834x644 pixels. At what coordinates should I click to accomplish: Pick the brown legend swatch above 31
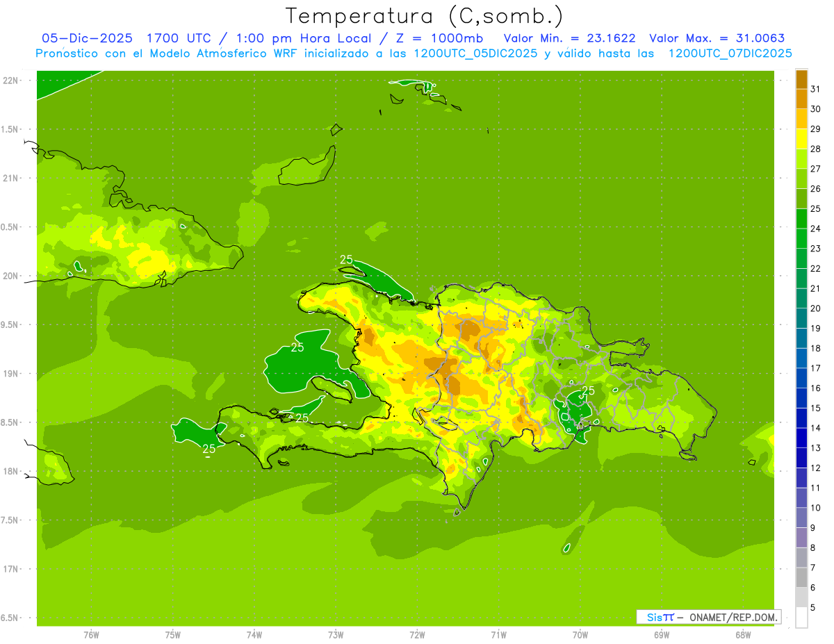801,79
